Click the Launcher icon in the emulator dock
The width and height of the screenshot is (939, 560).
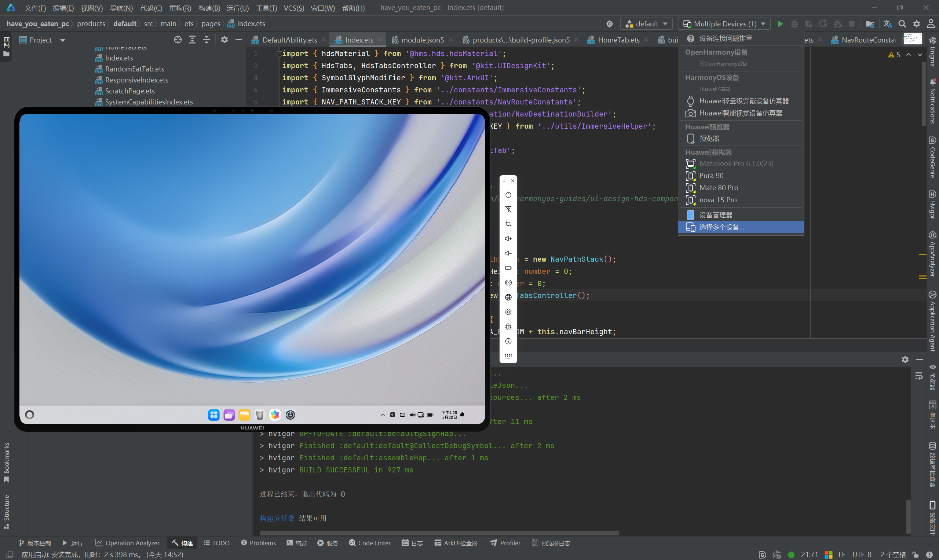214,415
